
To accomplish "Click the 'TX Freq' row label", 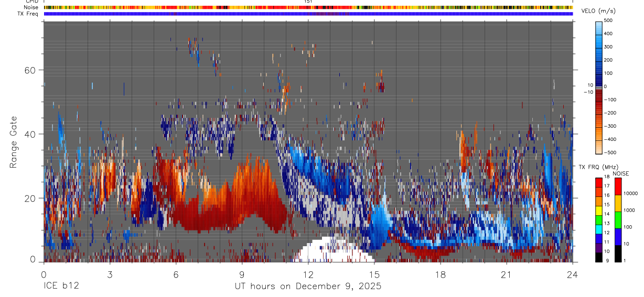I will 29,14.
